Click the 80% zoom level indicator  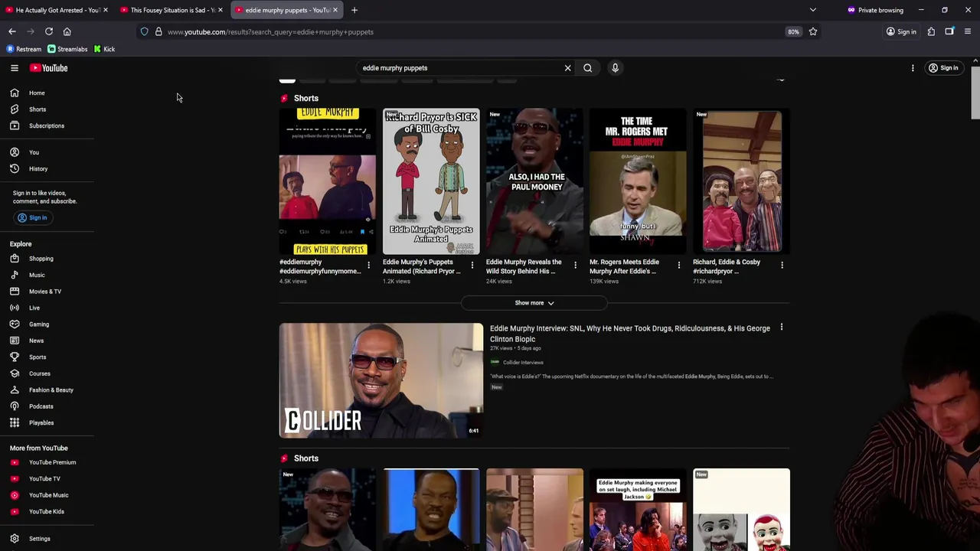tap(793, 31)
